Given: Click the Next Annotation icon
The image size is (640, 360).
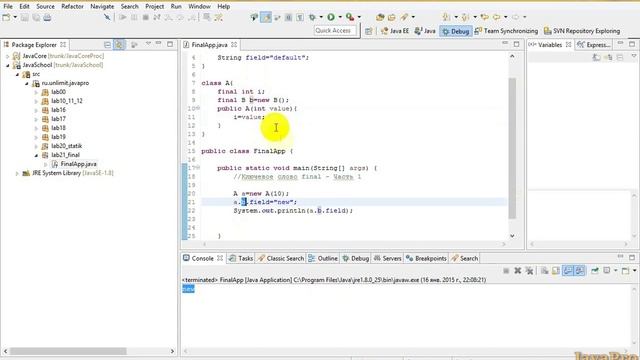Looking at the screenshot, I should [x=447, y=17].
